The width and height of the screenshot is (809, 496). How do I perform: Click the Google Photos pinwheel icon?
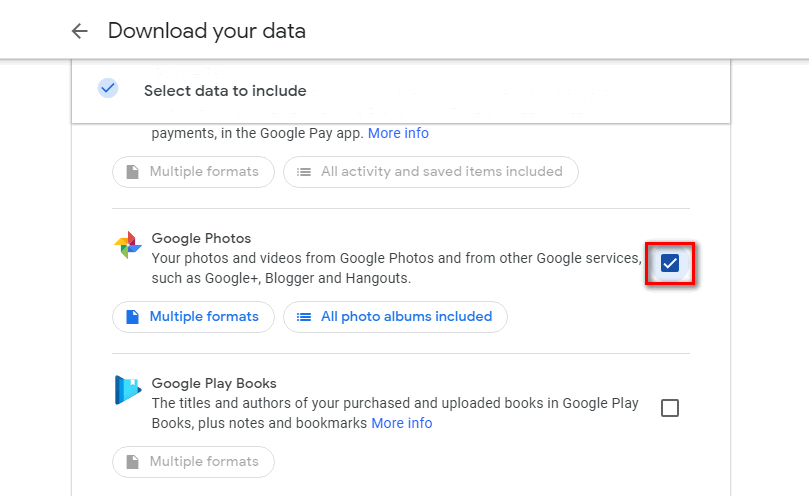click(127, 245)
